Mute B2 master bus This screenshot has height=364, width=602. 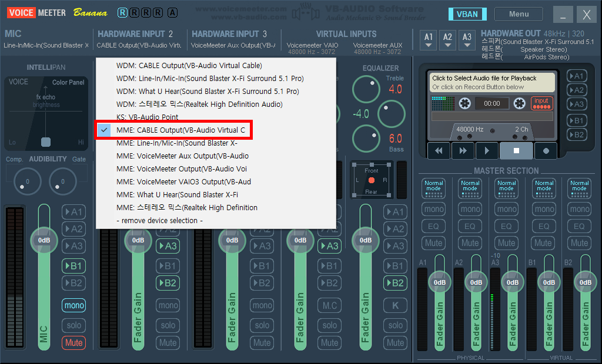579,243
